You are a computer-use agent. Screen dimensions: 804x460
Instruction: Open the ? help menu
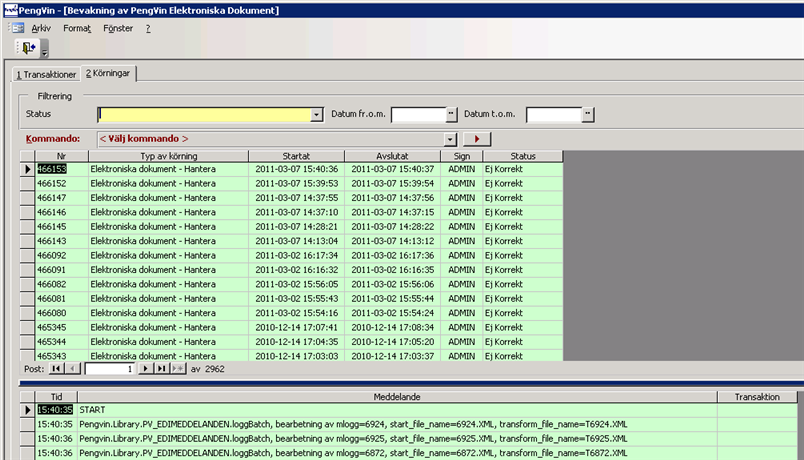pyautogui.click(x=148, y=29)
